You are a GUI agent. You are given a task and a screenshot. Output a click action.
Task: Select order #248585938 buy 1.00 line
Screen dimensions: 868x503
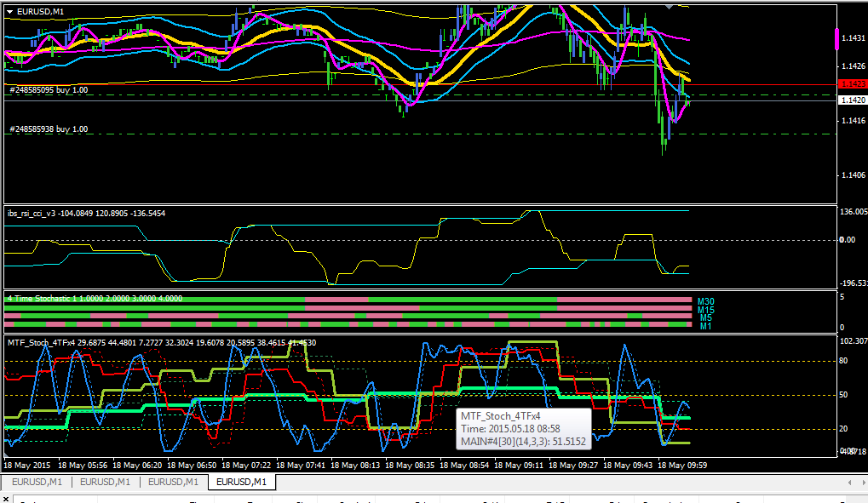pyautogui.click(x=49, y=129)
